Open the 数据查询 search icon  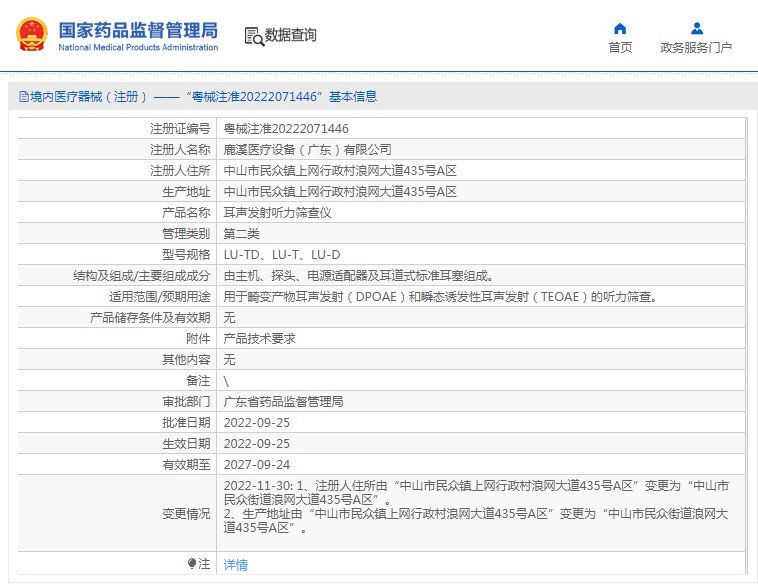tap(254, 36)
